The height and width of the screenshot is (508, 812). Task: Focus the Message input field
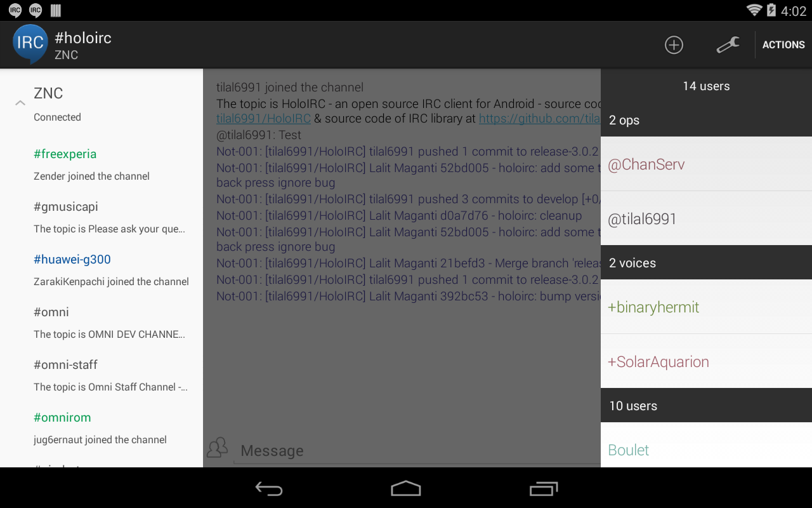point(417,450)
